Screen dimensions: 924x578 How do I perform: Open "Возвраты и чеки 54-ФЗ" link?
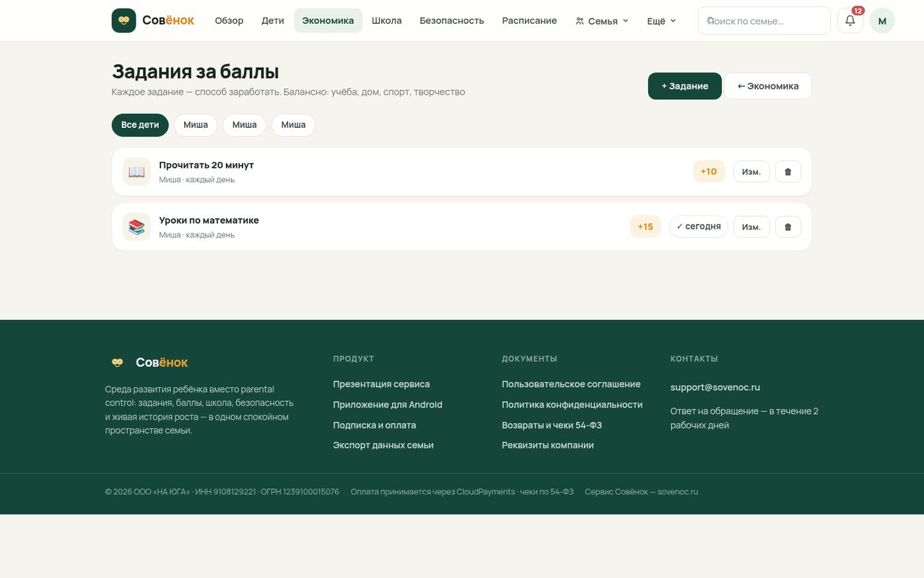point(552,425)
